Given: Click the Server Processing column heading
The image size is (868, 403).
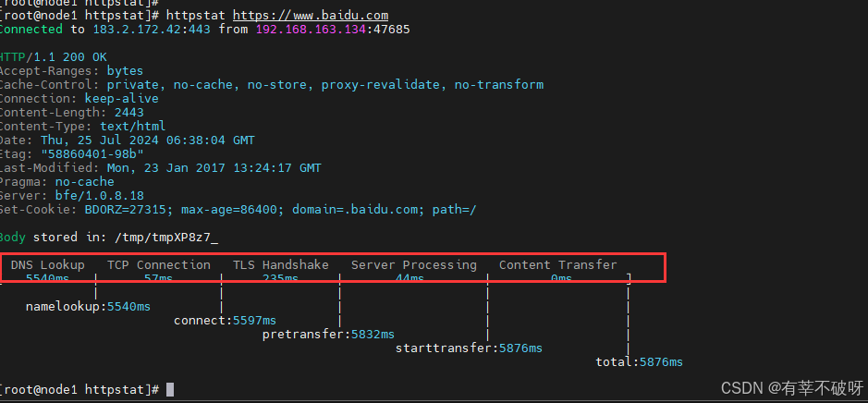Looking at the screenshot, I should 413,265.
